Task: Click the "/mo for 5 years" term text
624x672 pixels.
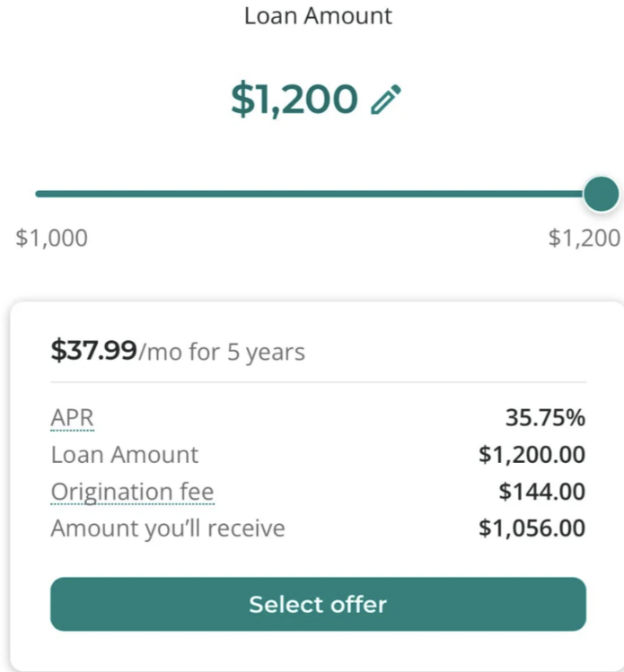Action: (222, 353)
